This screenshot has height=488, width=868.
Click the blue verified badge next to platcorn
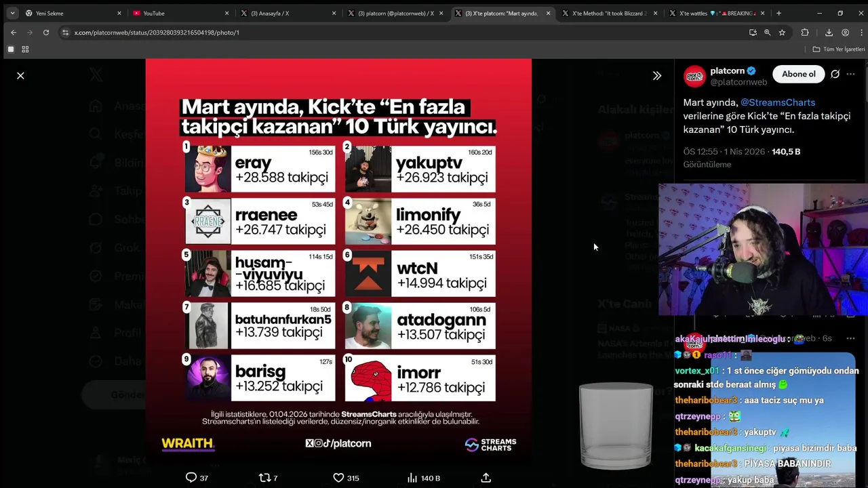751,70
